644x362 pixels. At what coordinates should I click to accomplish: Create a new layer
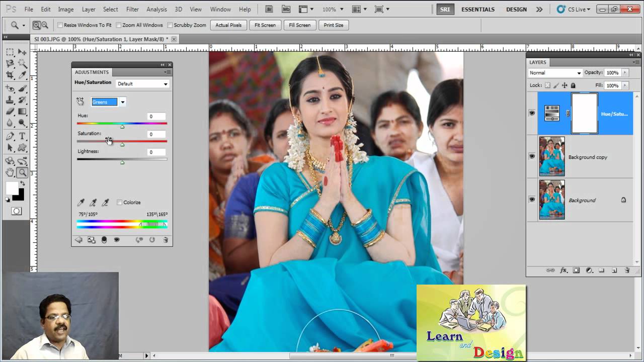click(614, 270)
